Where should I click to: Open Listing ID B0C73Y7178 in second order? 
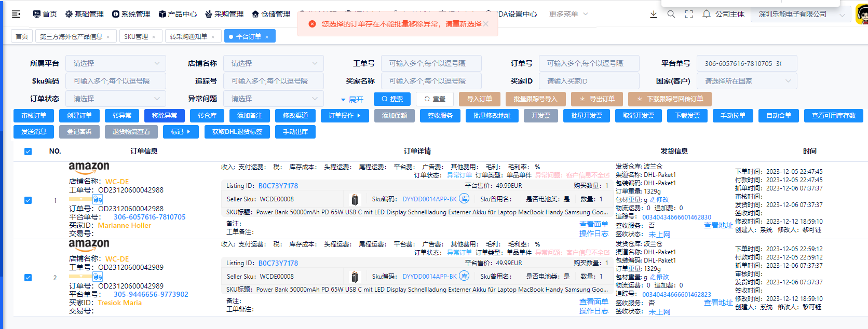[278, 263]
